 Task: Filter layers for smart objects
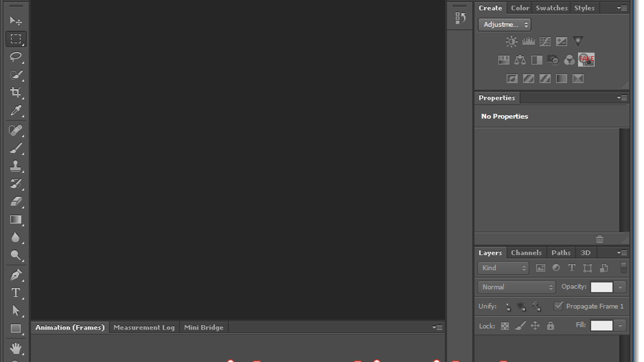coord(604,268)
